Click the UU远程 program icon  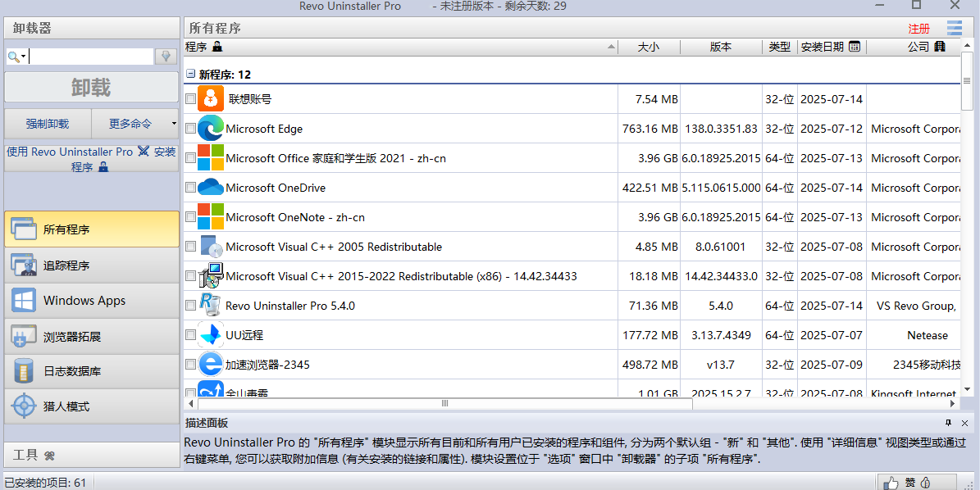coord(211,335)
